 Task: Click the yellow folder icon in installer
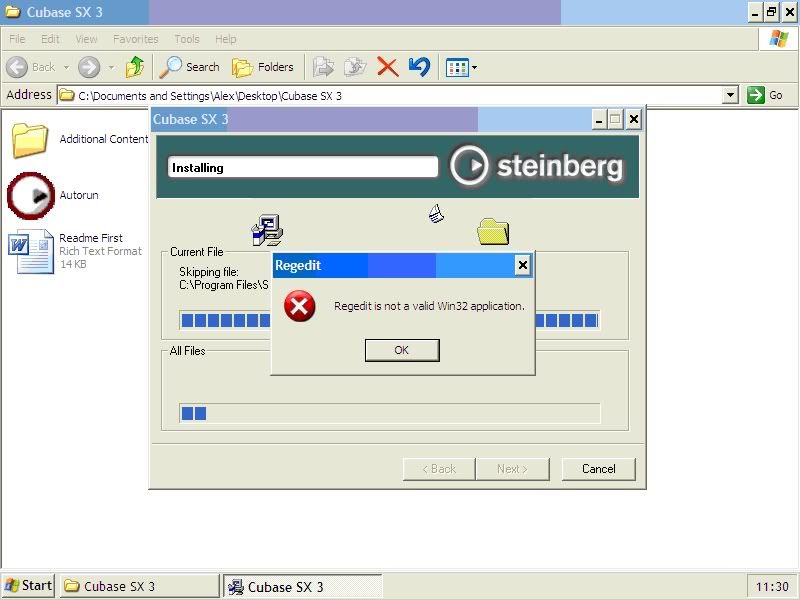[493, 232]
